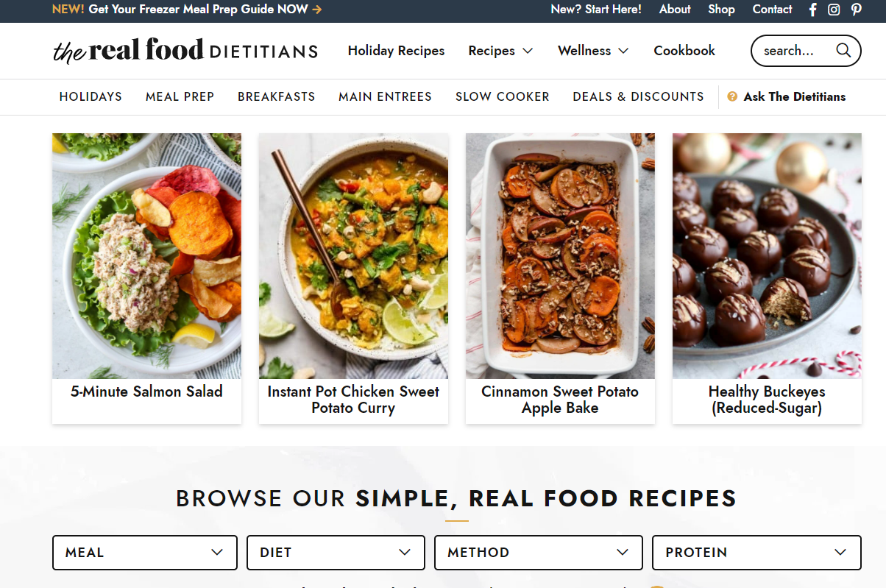Open the MEAL filter dropdown
The height and width of the screenshot is (588, 886).
(x=145, y=553)
